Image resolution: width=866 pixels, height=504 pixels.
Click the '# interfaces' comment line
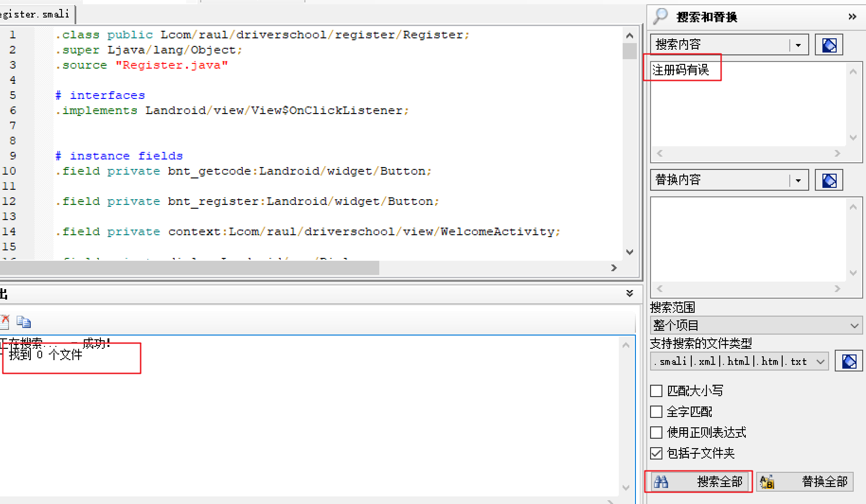click(x=100, y=96)
